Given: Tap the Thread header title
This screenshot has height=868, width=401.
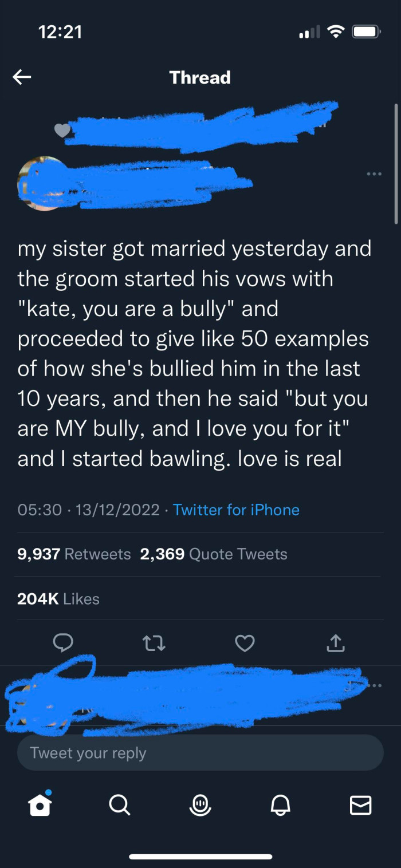Looking at the screenshot, I should (200, 77).
